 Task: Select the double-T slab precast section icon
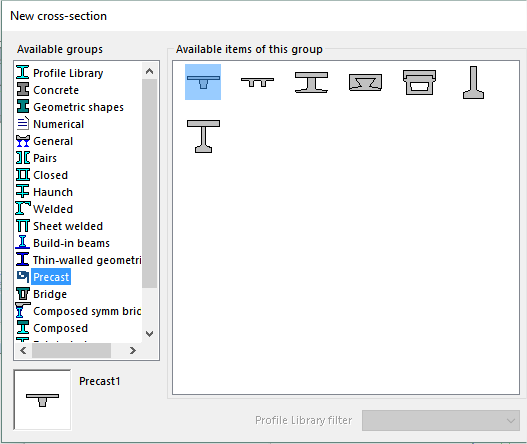257,82
